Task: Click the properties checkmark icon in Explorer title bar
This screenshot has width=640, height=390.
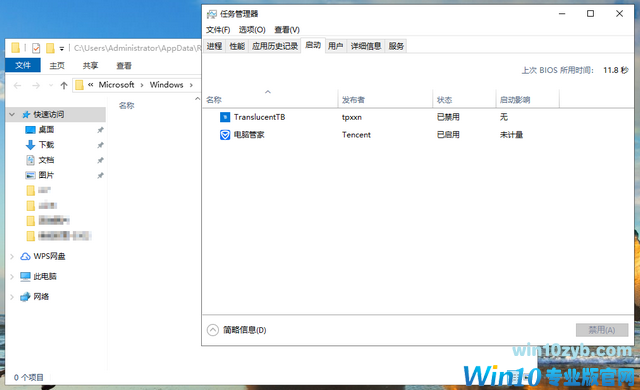Action: (36, 48)
